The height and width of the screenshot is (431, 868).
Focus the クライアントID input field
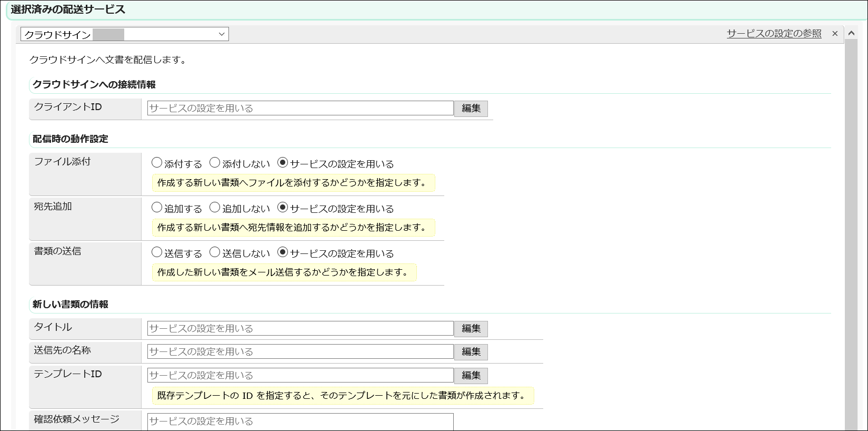pyautogui.click(x=301, y=108)
